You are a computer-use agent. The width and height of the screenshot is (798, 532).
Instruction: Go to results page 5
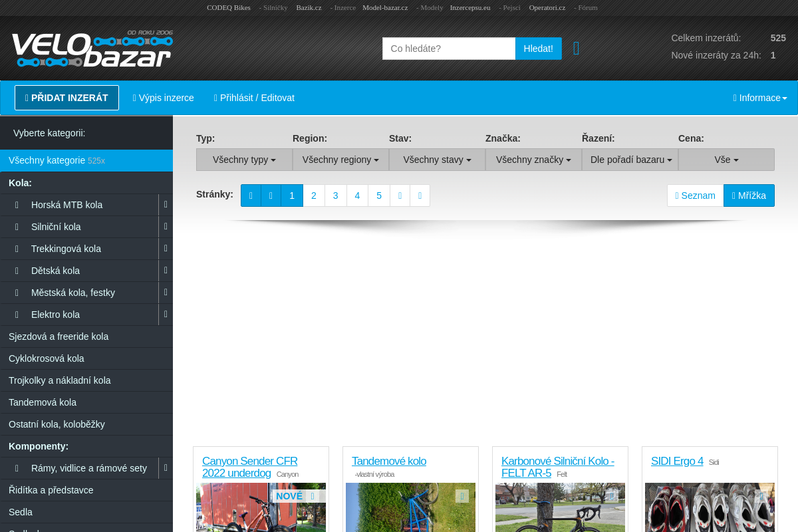click(x=379, y=196)
